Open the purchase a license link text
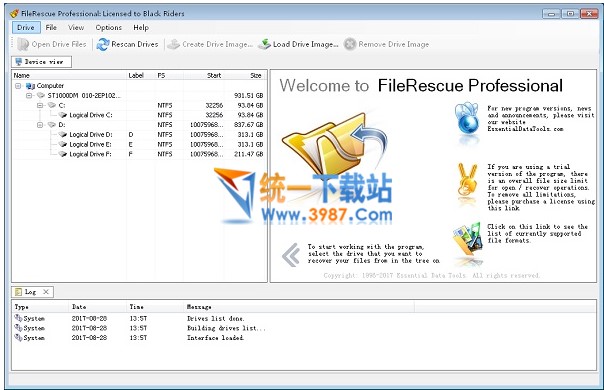 (x=541, y=205)
